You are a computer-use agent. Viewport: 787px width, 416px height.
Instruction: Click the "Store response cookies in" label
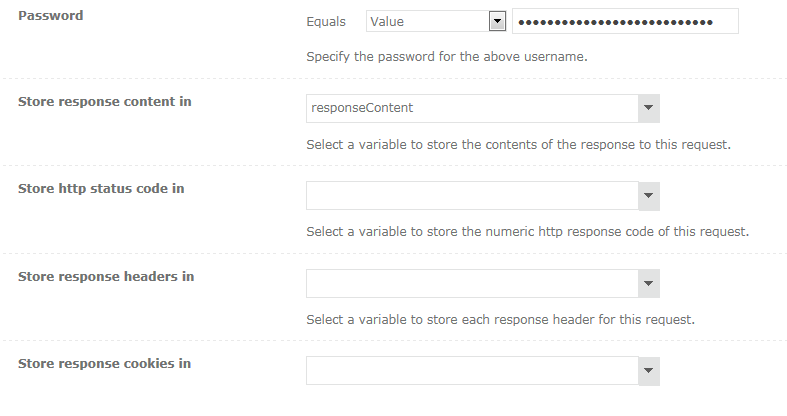[105, 363]
